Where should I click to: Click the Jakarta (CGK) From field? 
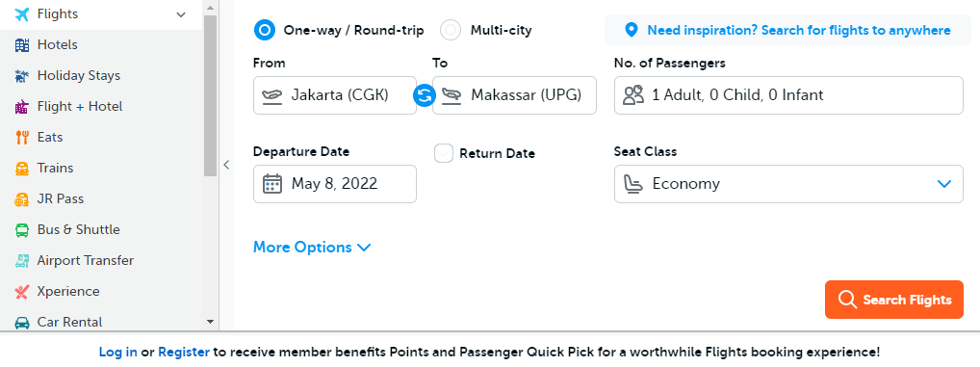[335, 95]
